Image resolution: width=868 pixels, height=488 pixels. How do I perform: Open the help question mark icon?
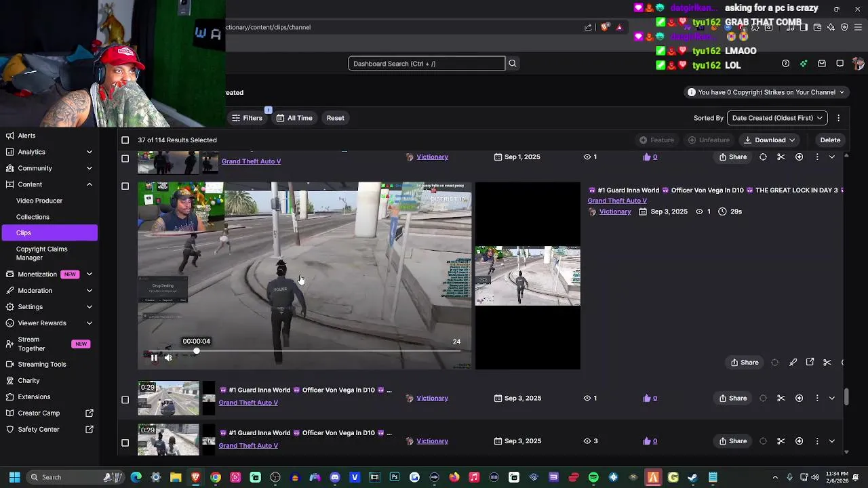click(x=785, y=64)
